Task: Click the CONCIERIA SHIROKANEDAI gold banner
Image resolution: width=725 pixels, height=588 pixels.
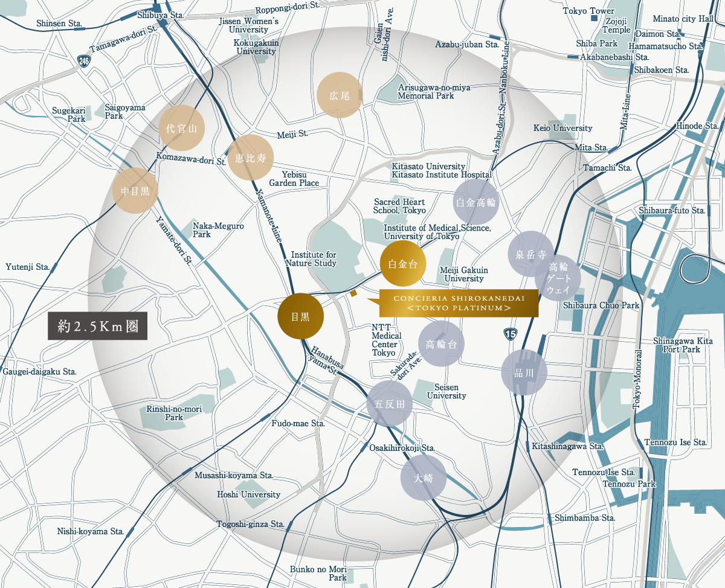Action: tap(459, 303)
